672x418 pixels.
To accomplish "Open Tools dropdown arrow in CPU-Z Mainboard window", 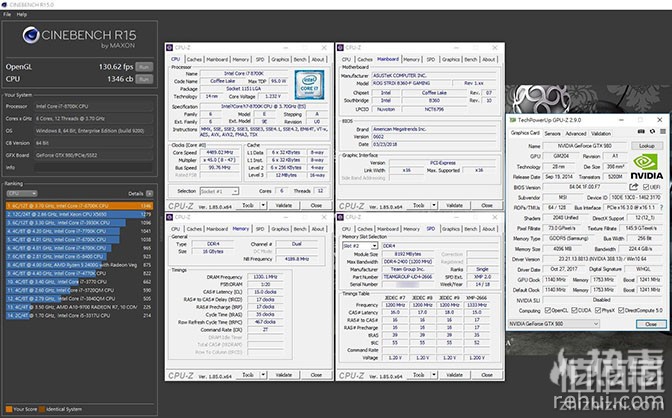I will tap(434, 205).
